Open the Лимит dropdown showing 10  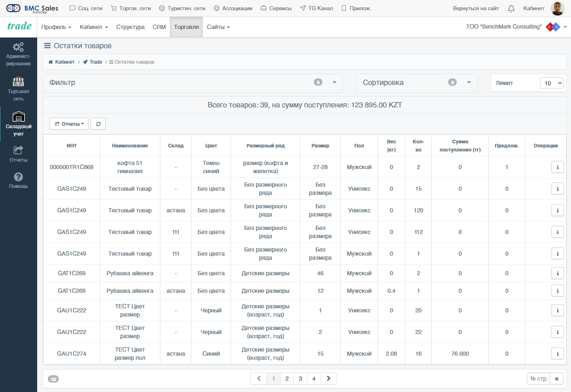point(551,83)
